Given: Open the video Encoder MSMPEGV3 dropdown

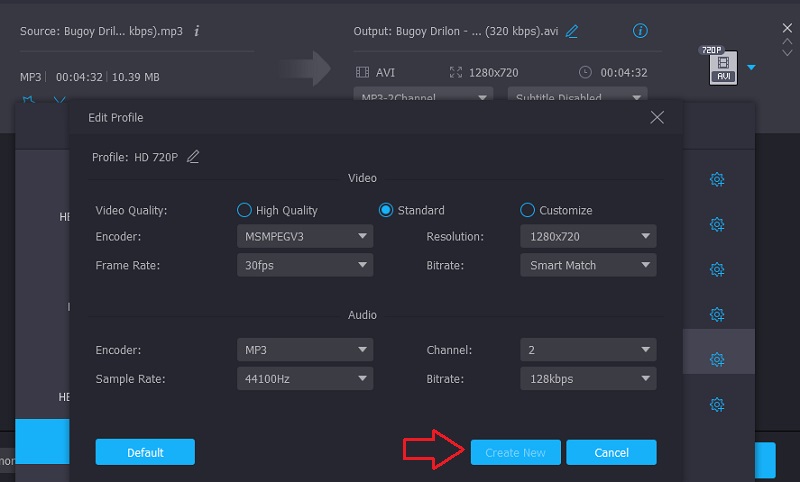Looking at the screenshot, I should point(305,237).
